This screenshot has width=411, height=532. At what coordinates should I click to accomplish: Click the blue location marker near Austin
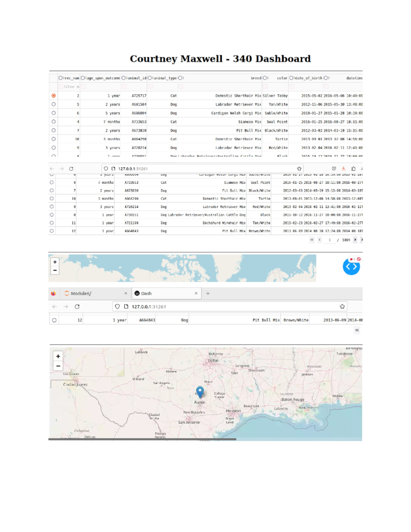(200, 391)
